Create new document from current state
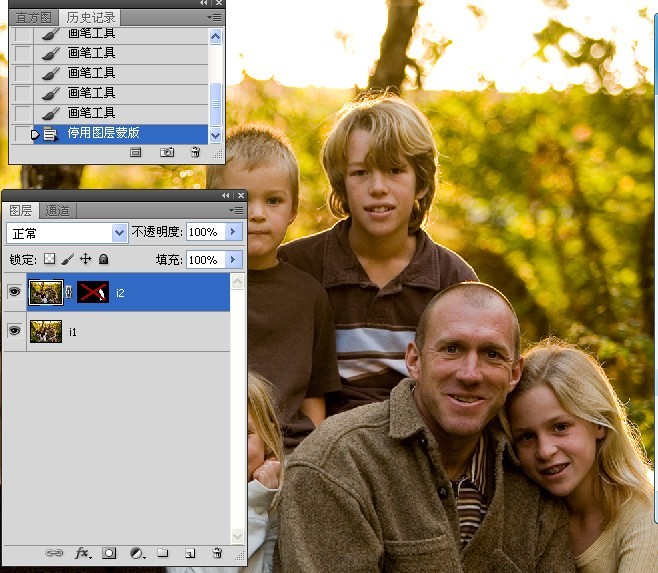658x573 pixels. (136, 152)
